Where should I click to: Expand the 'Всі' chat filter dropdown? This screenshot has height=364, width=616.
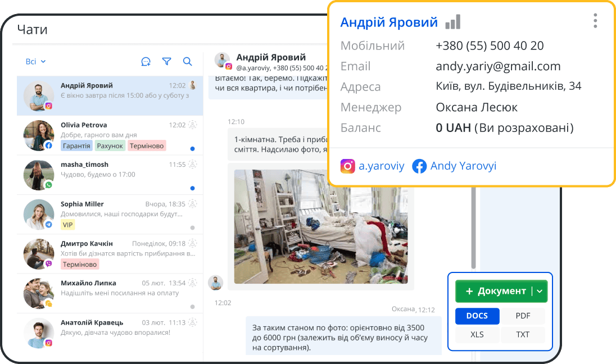pos(35,62)
